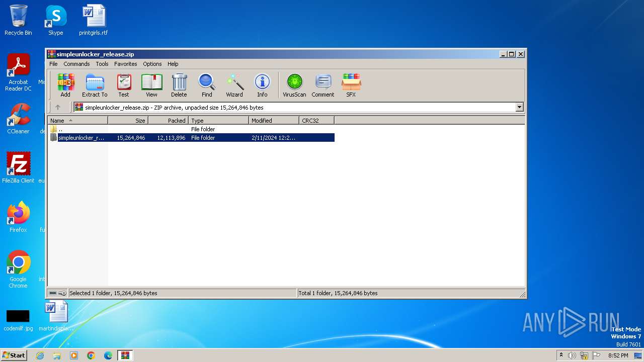Click the volume speaker tray icon

point(572,355)
